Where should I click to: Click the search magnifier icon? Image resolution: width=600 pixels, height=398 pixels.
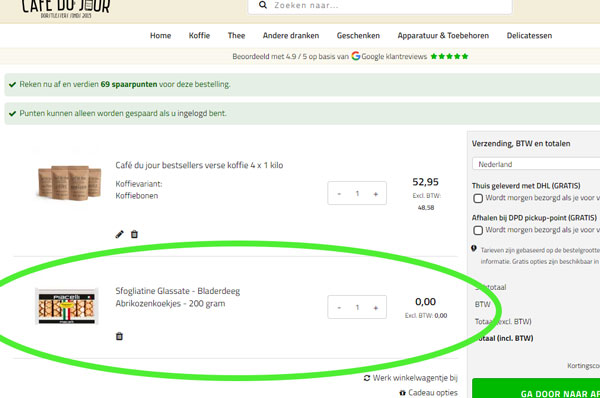pyautogui.click(x=263, y=5)
